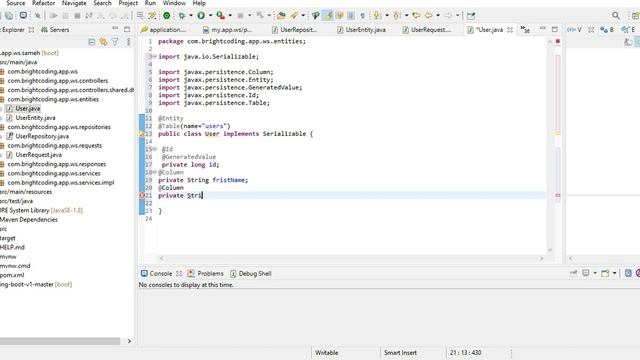The width and height of the screenshot is (640, 360).
Task: Click the Open Console icon in Console toolbar
Action: 605,273
